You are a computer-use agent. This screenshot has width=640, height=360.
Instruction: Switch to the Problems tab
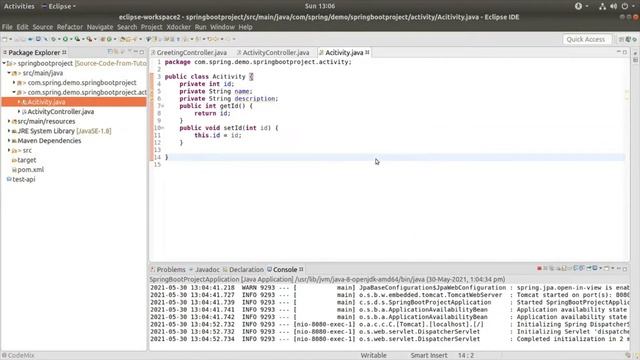coord(168,269)
